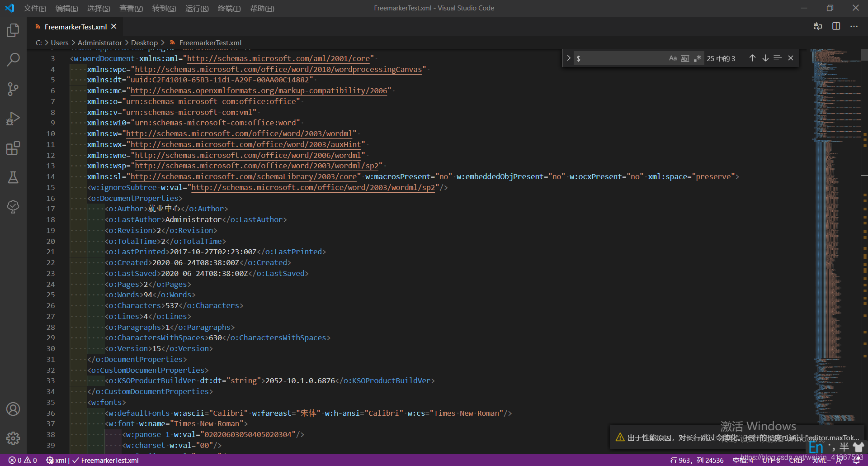Toggle Match Case in find widget

click(673, 58)
